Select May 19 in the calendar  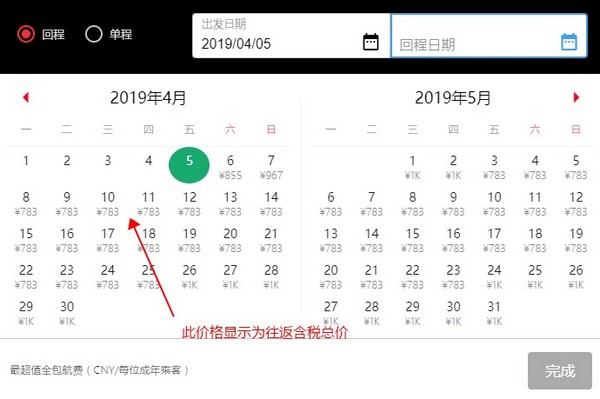[576, 240]
